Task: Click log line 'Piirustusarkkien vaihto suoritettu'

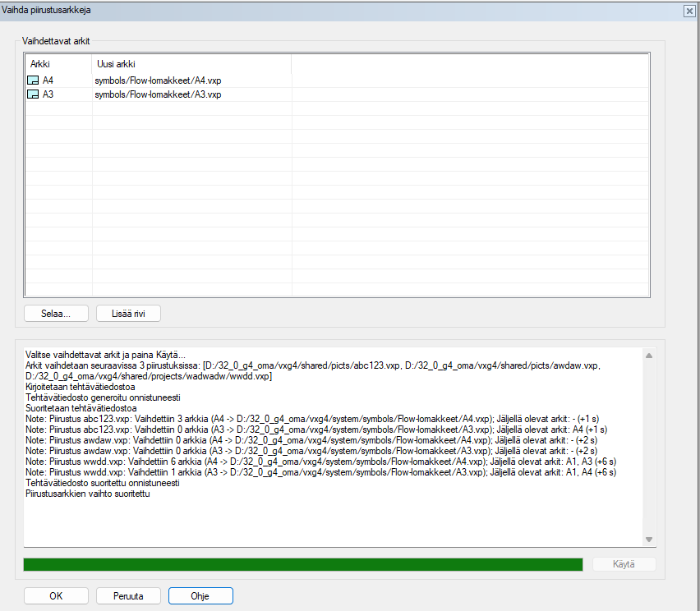Action: [x=88, y=494]
